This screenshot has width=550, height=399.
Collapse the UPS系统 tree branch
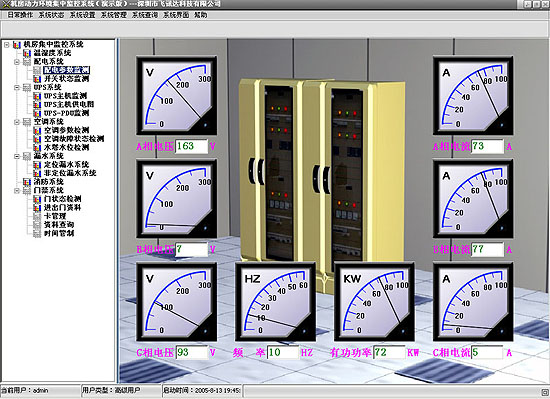[x=17, y=87]
